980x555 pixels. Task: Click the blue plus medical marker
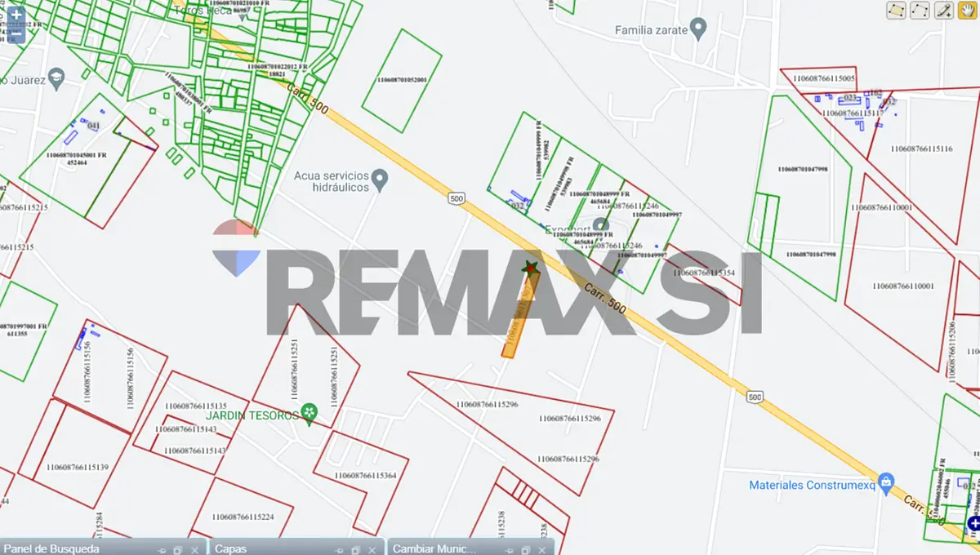[974, 523]
